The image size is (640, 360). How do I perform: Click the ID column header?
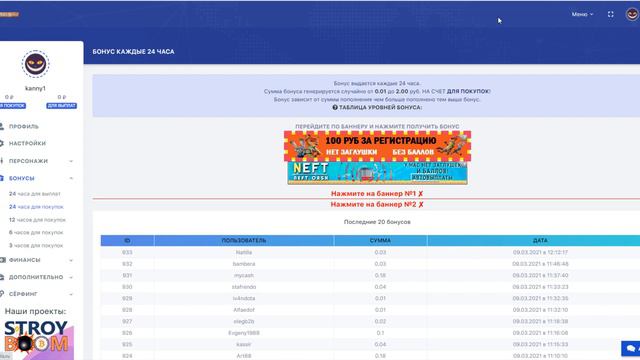coord(127,240)
